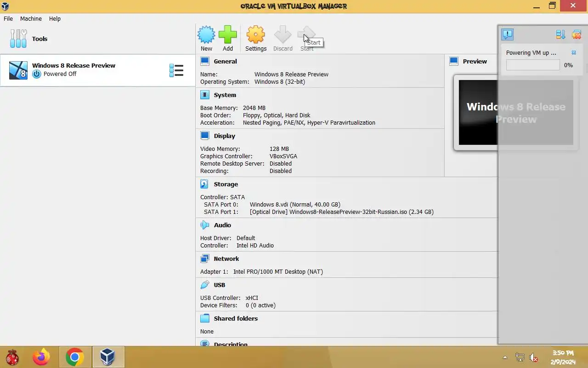
Task: Open the System section heading link
Action: [225, 95]
